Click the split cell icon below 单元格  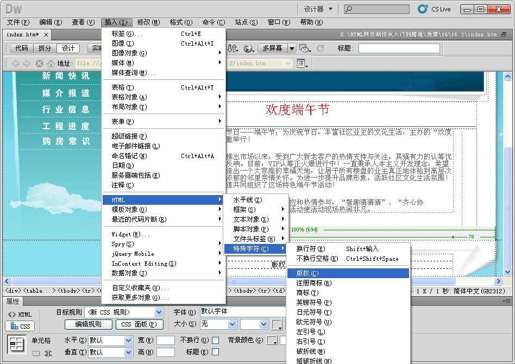(48, 353)
